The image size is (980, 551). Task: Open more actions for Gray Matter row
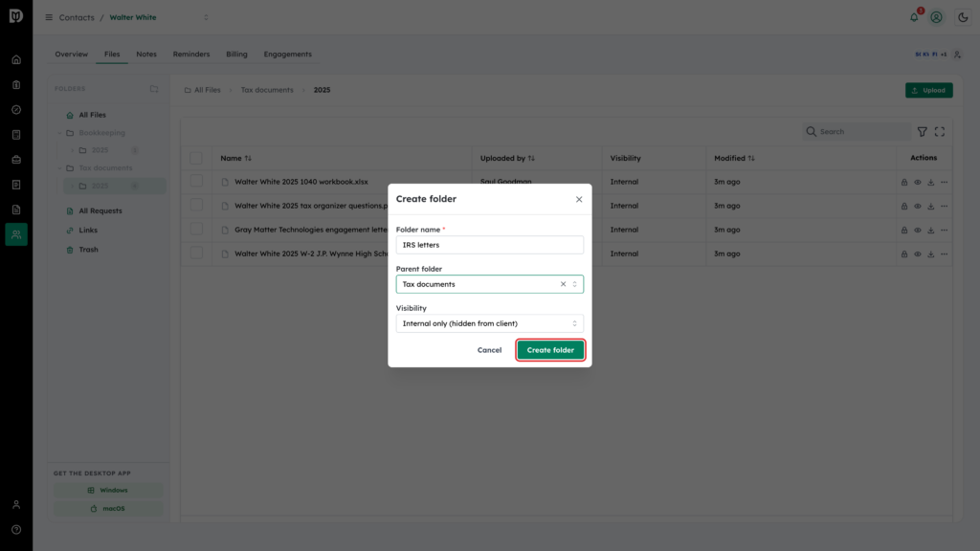tap(944, 230)
